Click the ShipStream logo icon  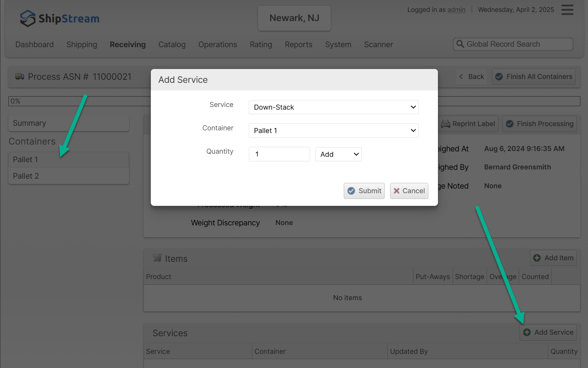28,18
